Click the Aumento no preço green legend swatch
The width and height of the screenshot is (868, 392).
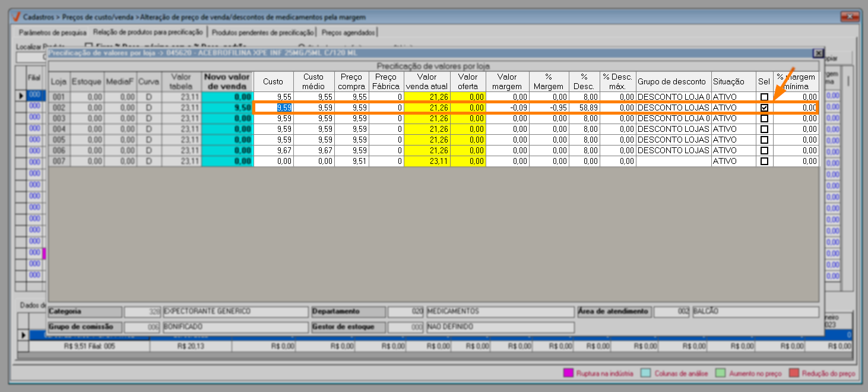pyautogui.click(x=720, y=374)
